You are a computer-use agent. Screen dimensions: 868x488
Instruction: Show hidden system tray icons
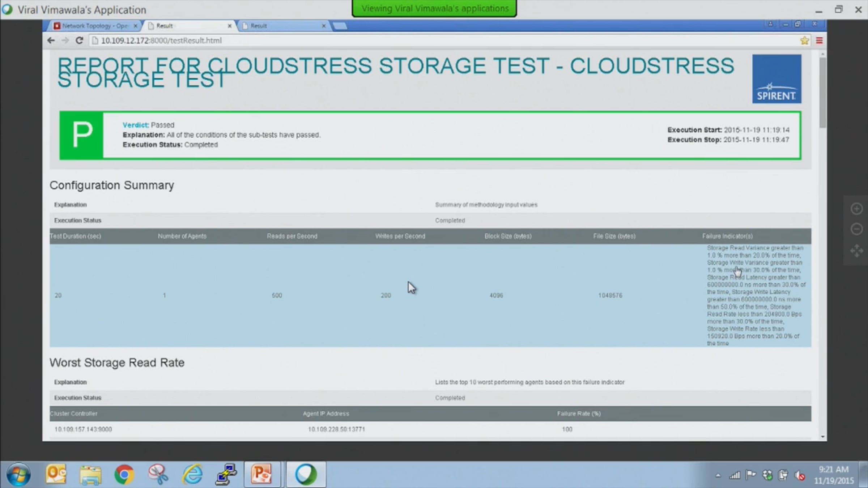pyautogui.click(x=718, y=476)
